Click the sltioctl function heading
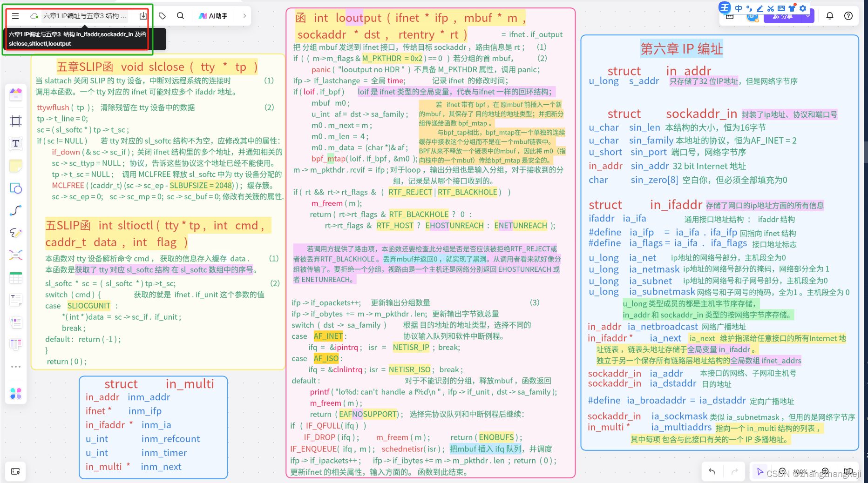Screen dimensions: 868x483 158,234
